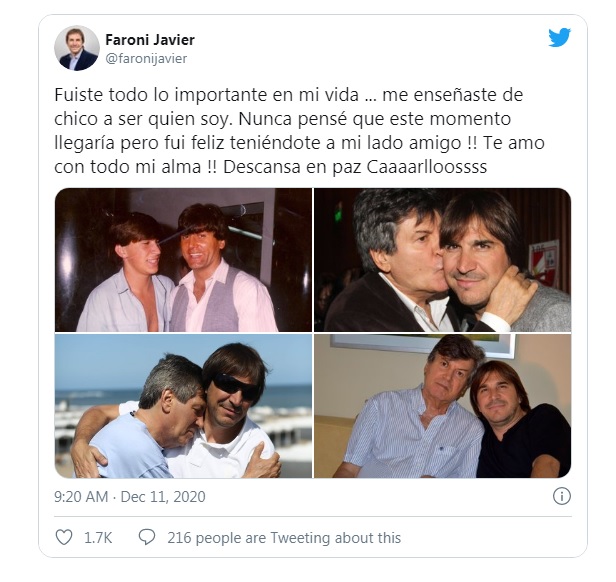This screenshot has width=616, height=582.
Task: Click the reply speech bubble icon
Action: click(x=147, y=537)
